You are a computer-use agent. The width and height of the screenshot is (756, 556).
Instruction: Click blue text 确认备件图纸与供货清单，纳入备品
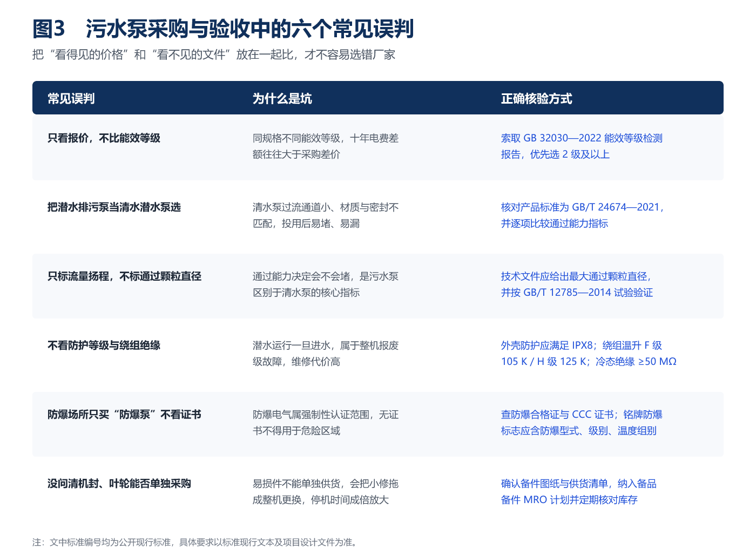tap(579, 484)
